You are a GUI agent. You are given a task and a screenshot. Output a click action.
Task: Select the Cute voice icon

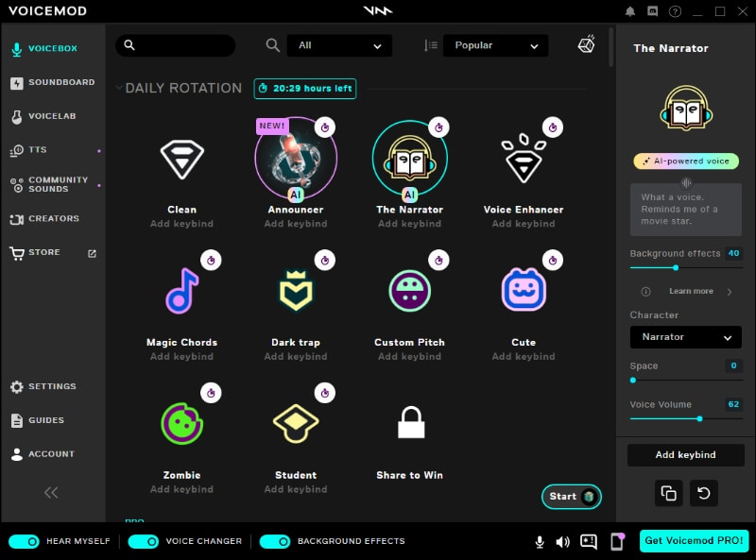tap(524, 290)
